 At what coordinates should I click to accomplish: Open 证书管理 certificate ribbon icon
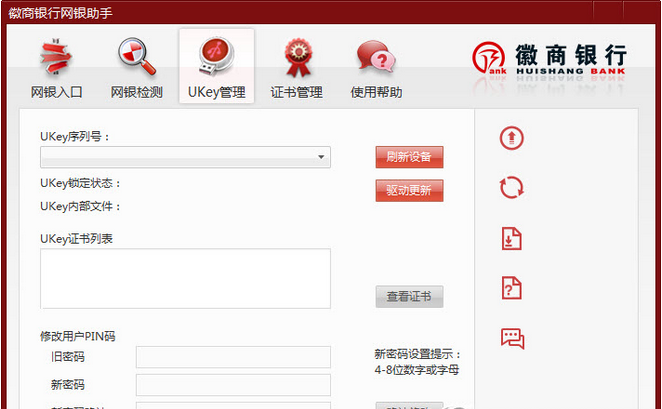point(296,58)
